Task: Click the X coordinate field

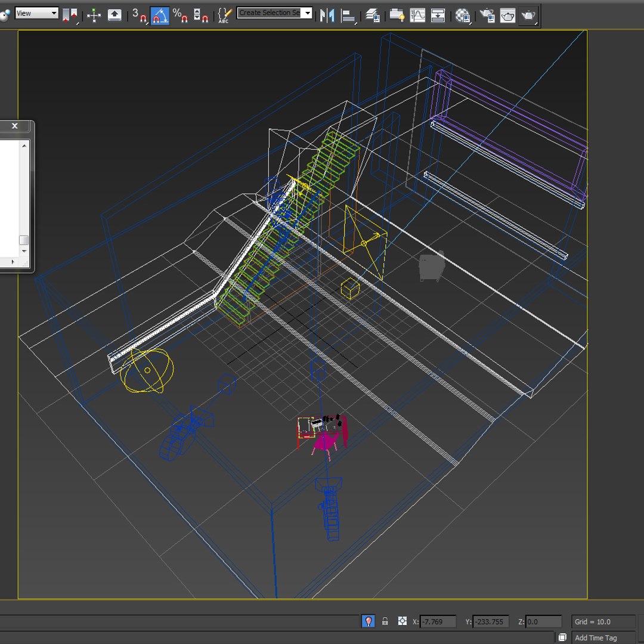Action: click(438, 621)
